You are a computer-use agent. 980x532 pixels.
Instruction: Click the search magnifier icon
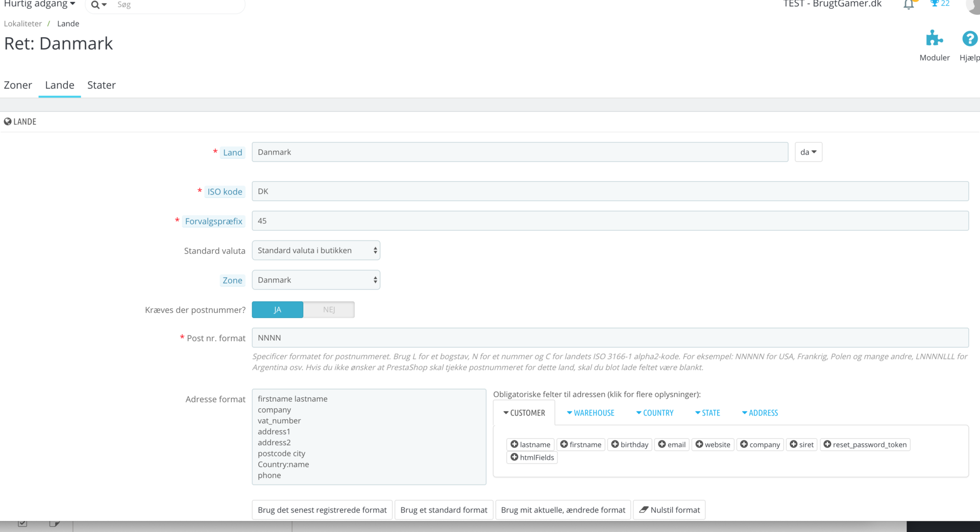click(x=95, y=5)
